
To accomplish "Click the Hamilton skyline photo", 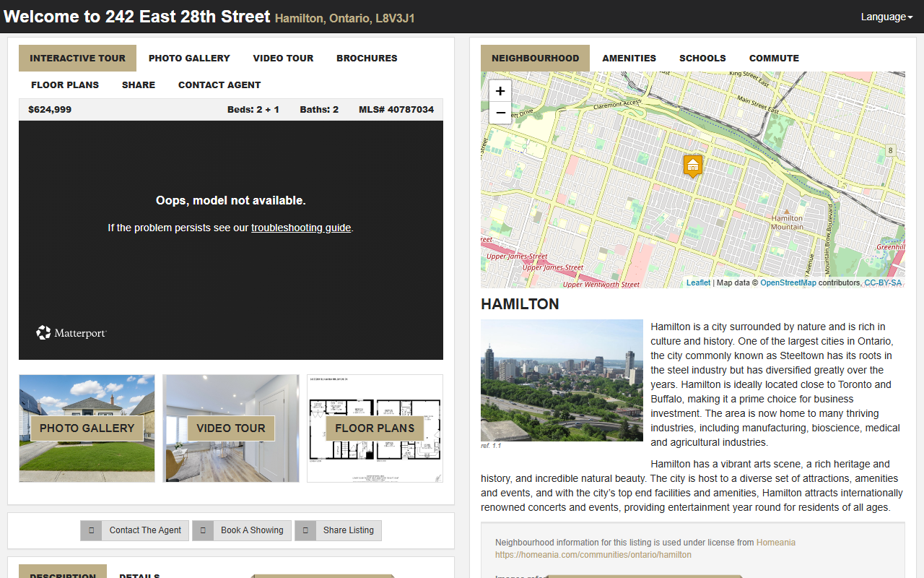I will [x=562, y=380].
